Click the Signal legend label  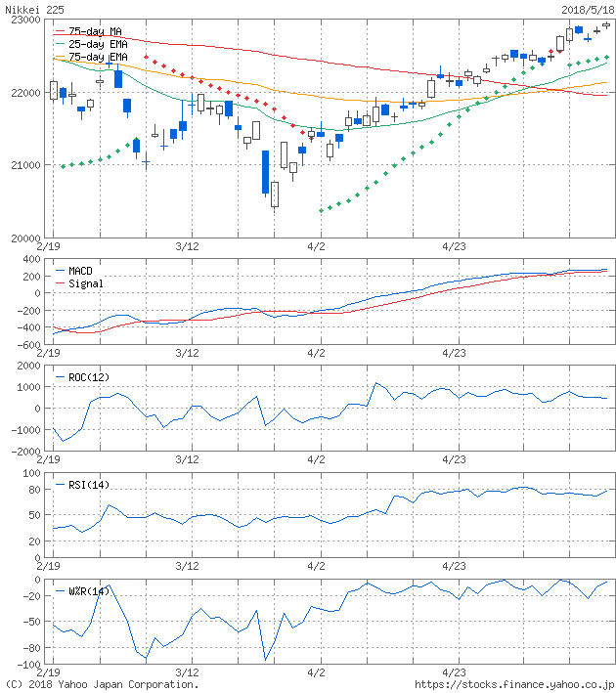pyautogui.click(x=86, y=283)
